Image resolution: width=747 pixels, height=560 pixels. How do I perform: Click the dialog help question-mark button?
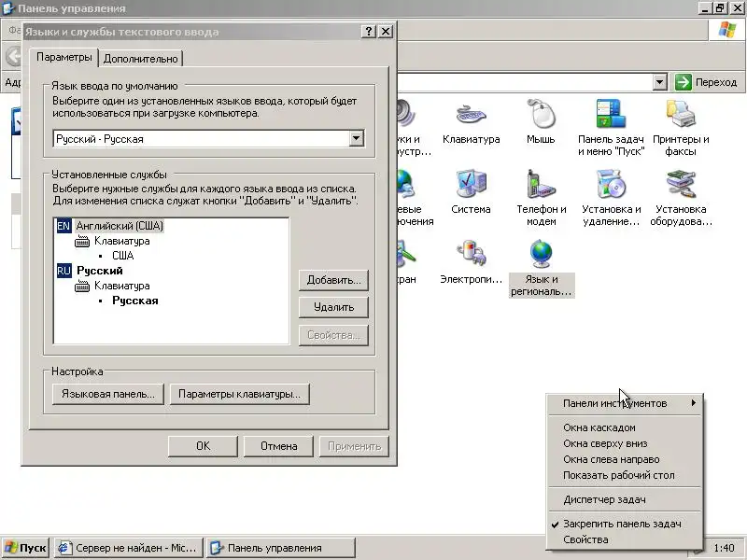pos(368,32)
